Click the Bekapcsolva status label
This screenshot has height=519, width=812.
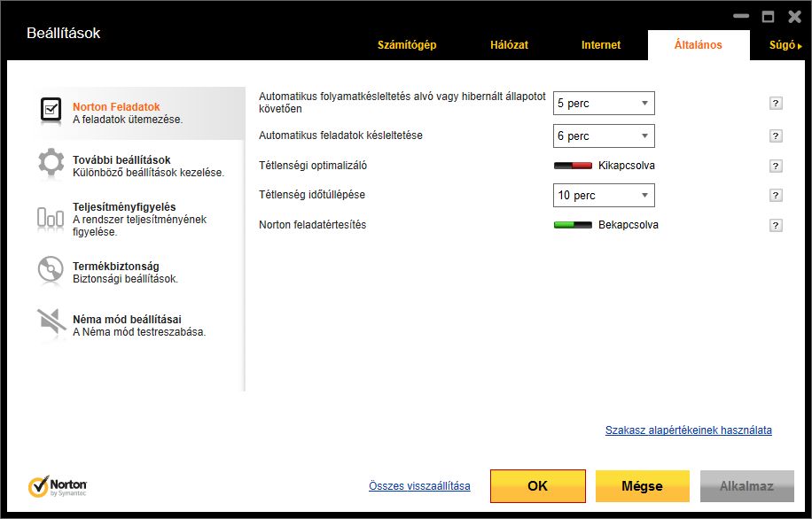click(x=629, y=225)
